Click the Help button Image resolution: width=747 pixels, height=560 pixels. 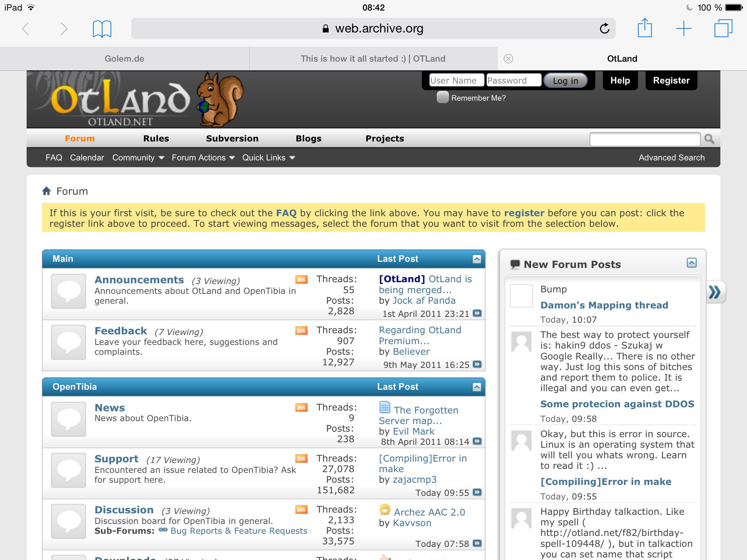tap(620, 81)
